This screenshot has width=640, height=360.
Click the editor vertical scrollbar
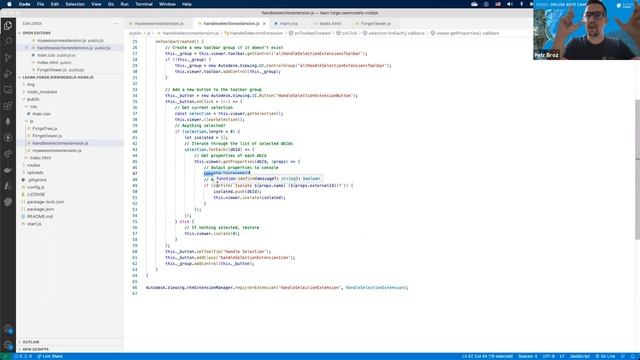638,169
